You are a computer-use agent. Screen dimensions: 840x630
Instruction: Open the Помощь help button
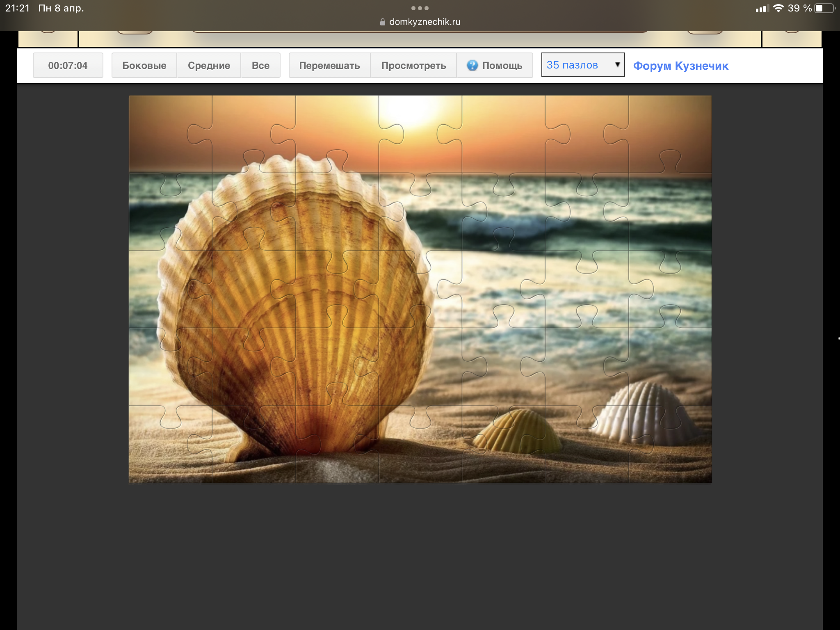(x=495, y=65)
